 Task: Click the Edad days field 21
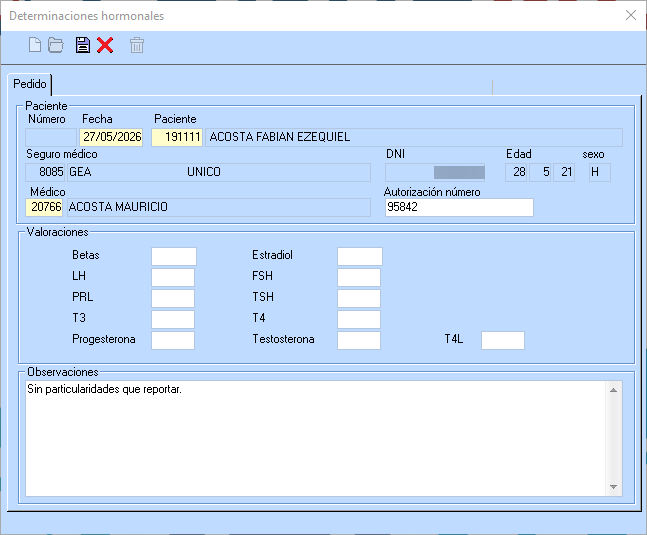[x=564, y=172]
